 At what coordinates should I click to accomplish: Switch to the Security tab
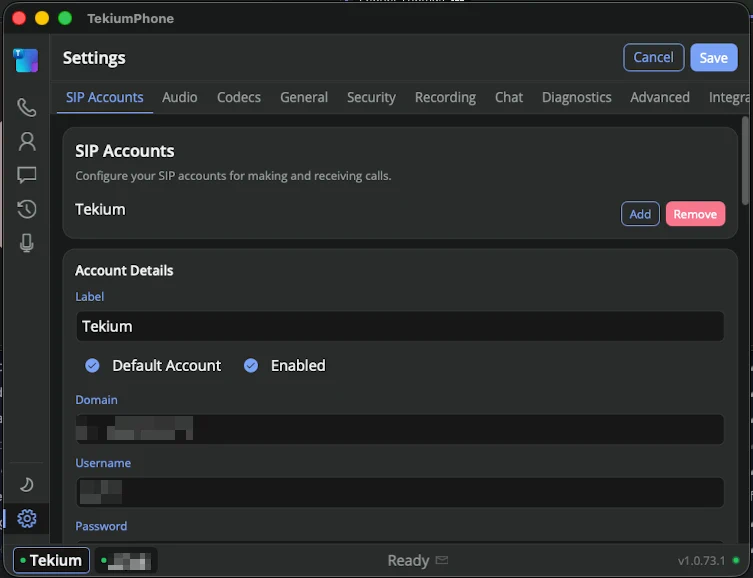pos(371,97)
